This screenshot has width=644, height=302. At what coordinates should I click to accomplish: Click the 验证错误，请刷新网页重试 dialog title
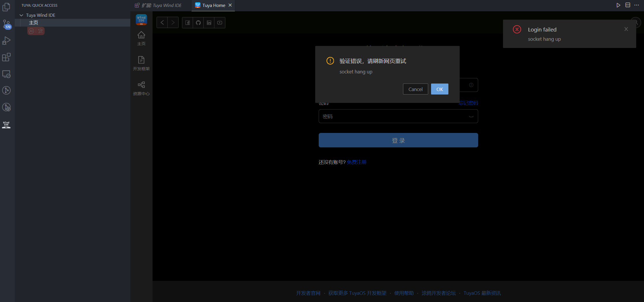tap(373, 61)
